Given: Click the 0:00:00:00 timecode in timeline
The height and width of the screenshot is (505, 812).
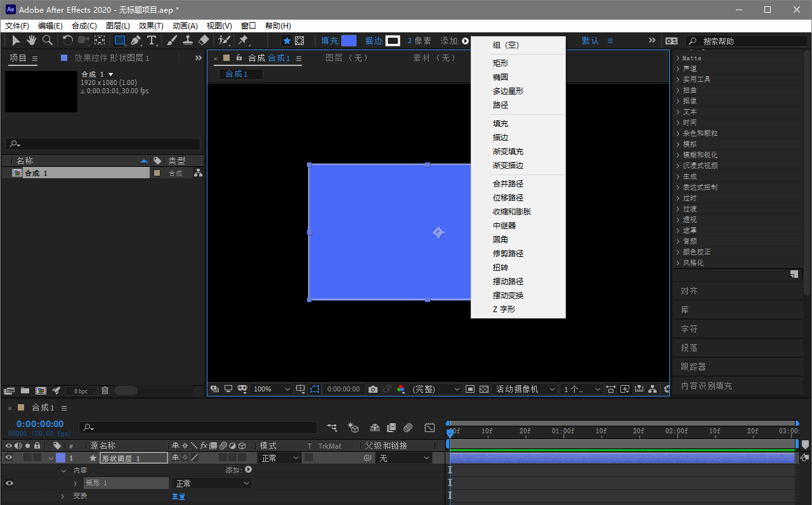Looking at the screenshot, I should 40,424.
